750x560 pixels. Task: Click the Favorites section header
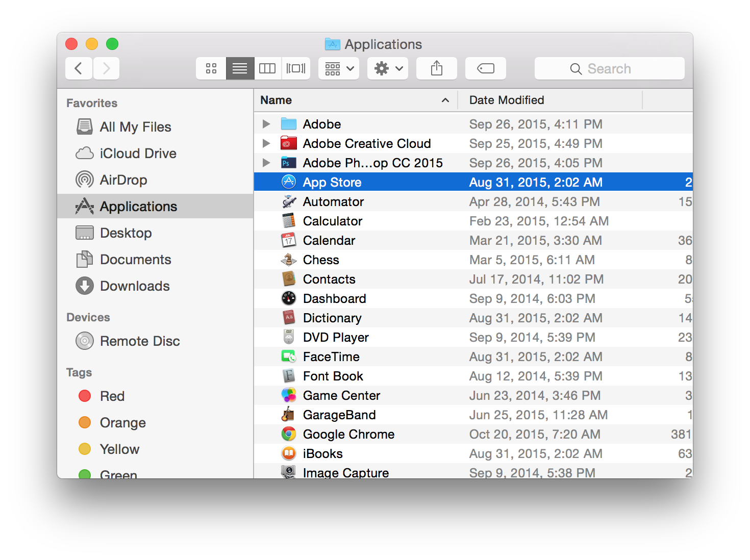[92, 103]
